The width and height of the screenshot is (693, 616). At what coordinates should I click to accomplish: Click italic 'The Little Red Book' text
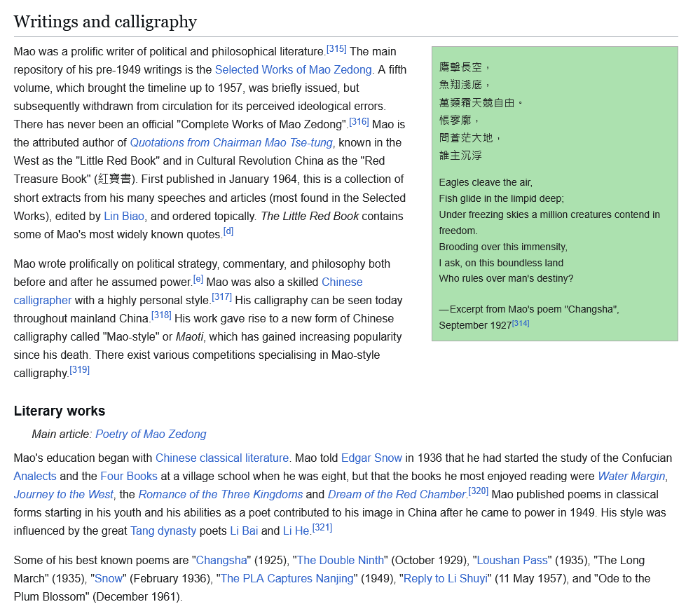(x=310, y=216)
